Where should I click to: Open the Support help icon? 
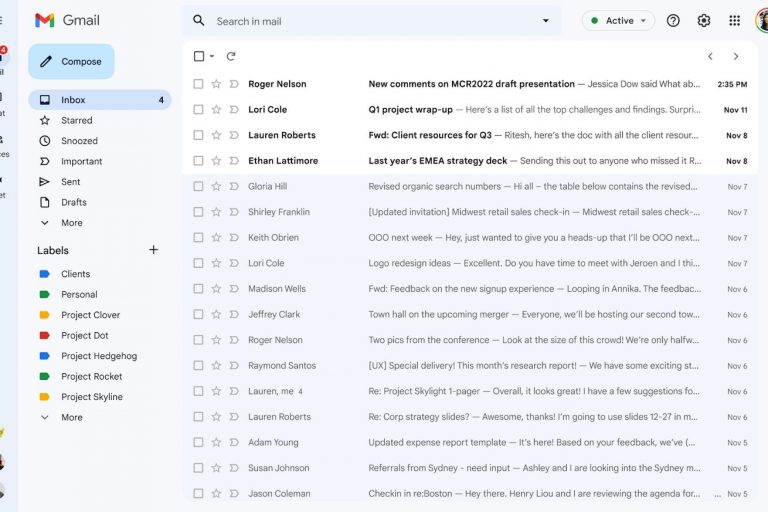[673, 20]
